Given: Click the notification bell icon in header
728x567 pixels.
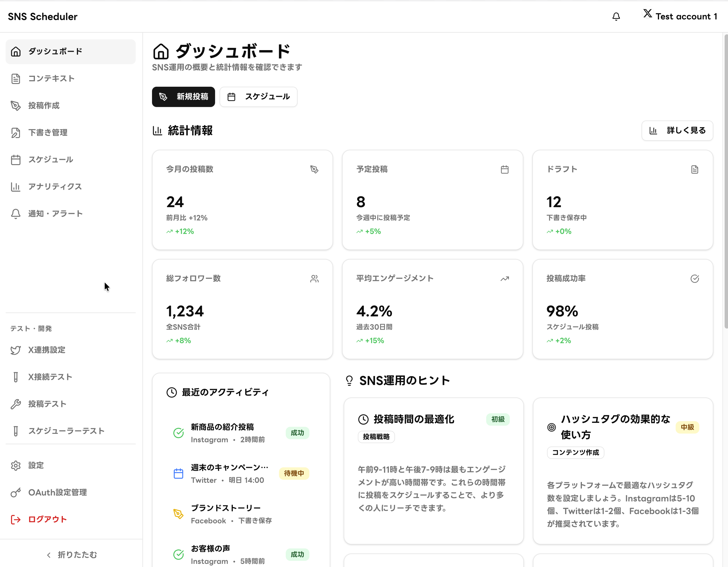Looking at the screenshot, I should [x=616, y=16].
